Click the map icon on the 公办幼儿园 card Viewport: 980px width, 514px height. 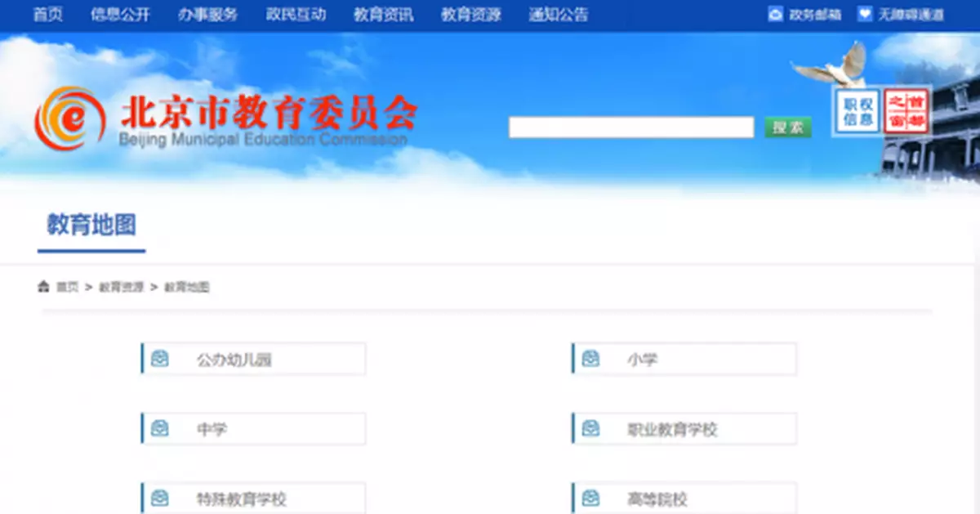[158, 358]
